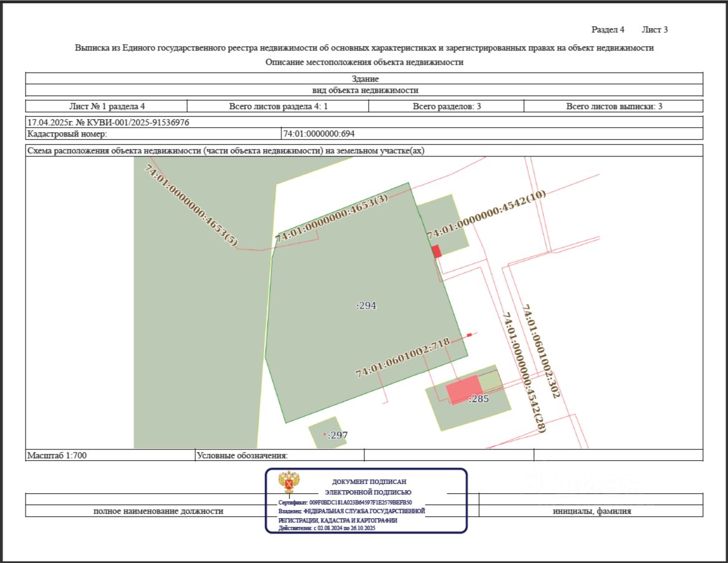This screenshot has height=563, width=728.
Task: Select the "Лист 3" header text
Action: tap(654, 30)
